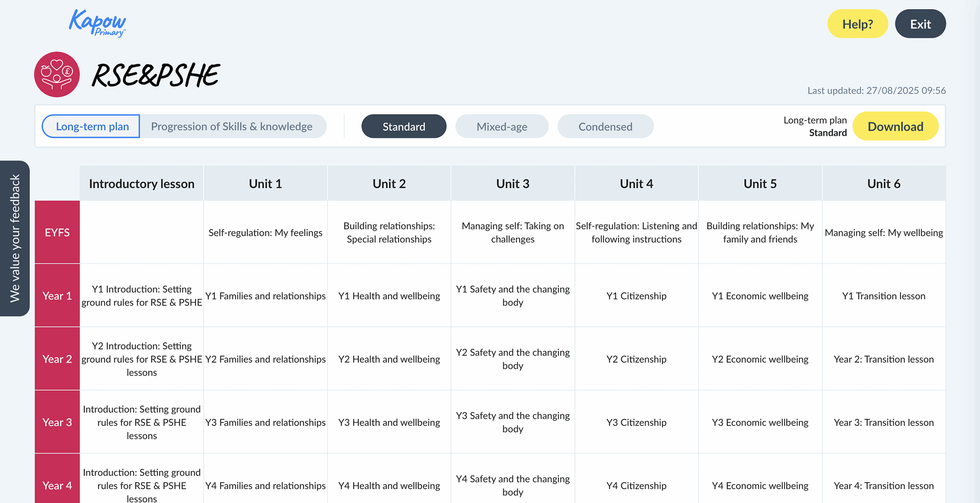Open the Help? button

[857, 24]
